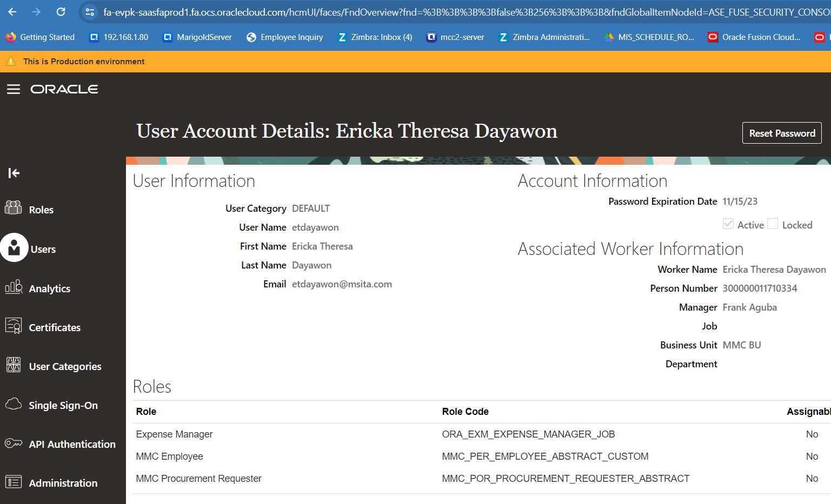
Task: Click role code MMC_PER_EMPLOYEE_ABSTRACT_CUSTOM
Action: (545, 456)
